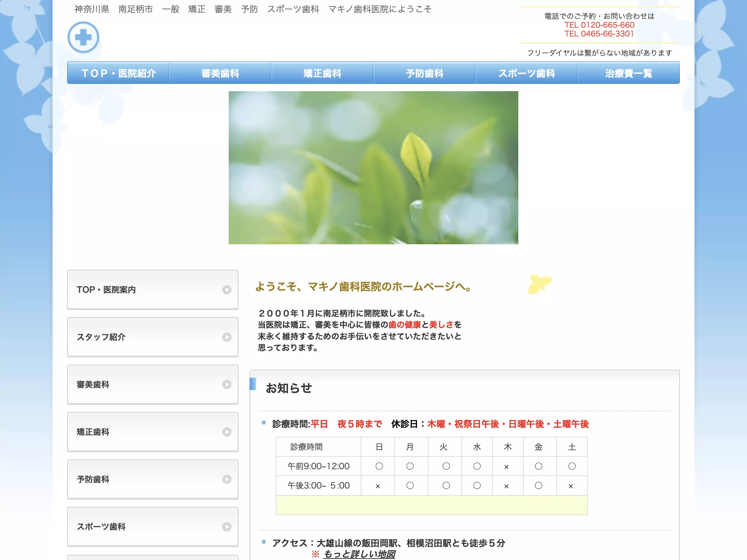Open the 治療費一覧 navigation tab
The width and height of the screenshot is (747, 560).
[629, 73]
